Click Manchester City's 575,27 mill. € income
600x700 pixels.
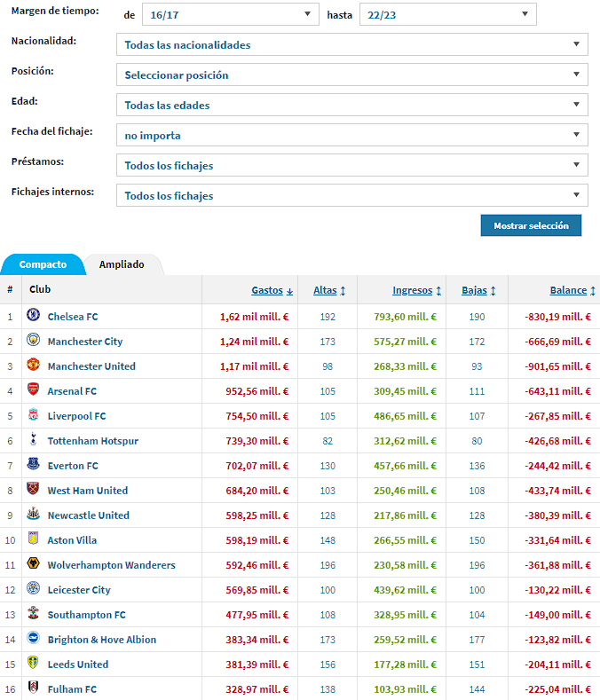coord(406,342)
